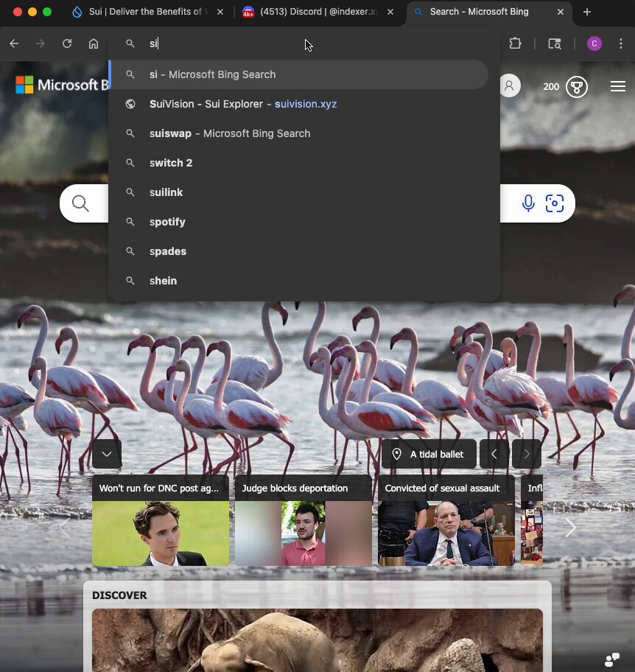Screen dimensions: 635x672
Task: Open Microsoft Rewards trophy icon
Action: pos(577,87)
